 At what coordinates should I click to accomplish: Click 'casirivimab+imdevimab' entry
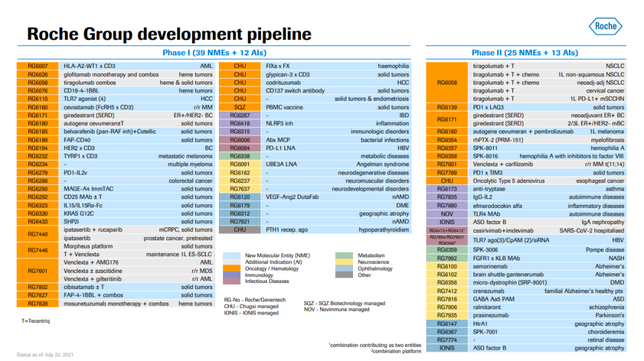pos(503,231)
